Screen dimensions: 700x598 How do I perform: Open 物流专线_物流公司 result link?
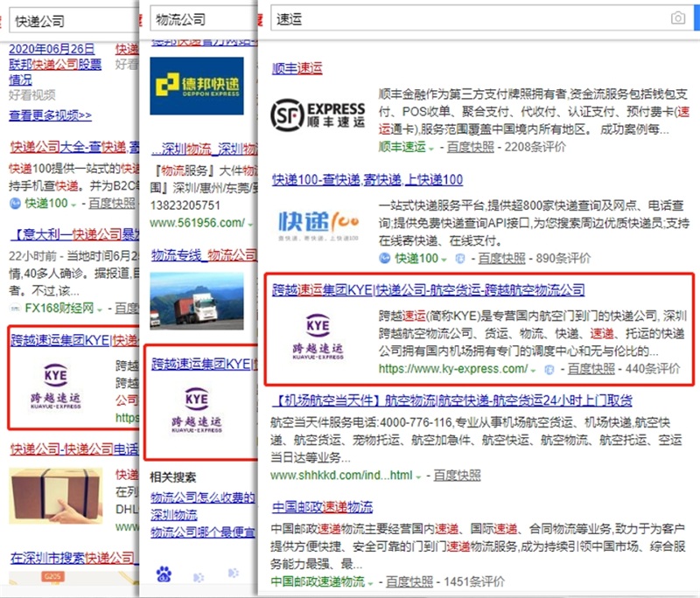[204, 255]
